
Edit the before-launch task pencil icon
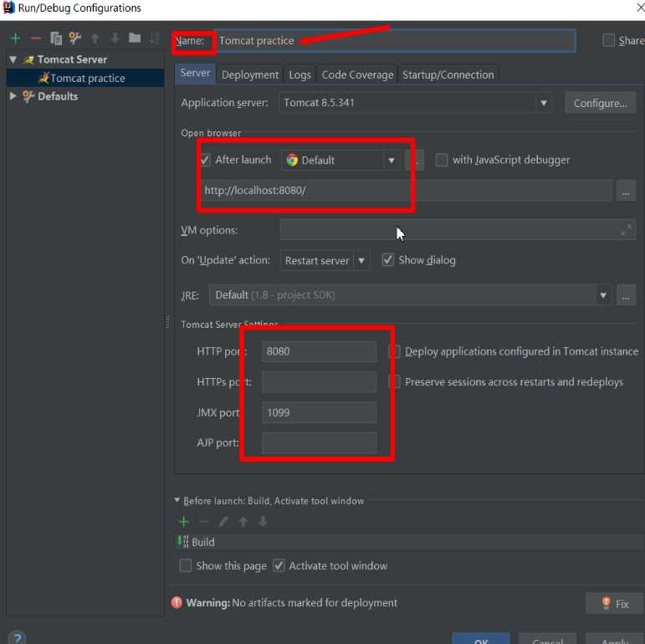(223, 521)
